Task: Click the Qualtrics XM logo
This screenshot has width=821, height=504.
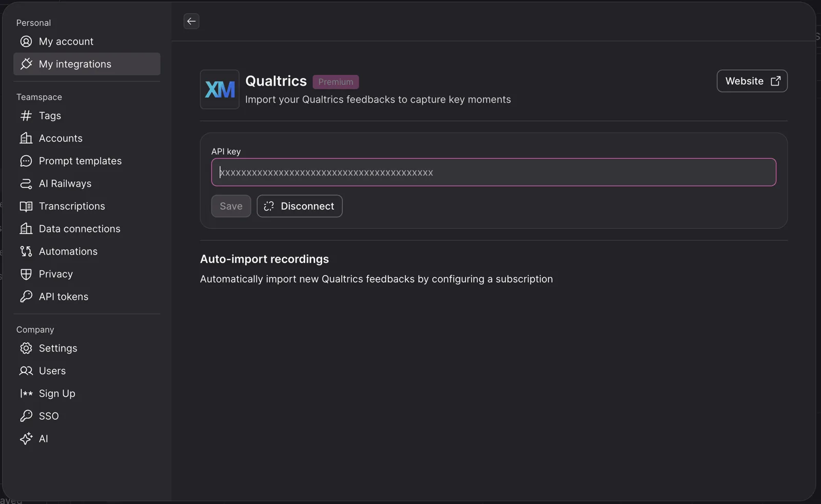Action: (x=220, y=89)
